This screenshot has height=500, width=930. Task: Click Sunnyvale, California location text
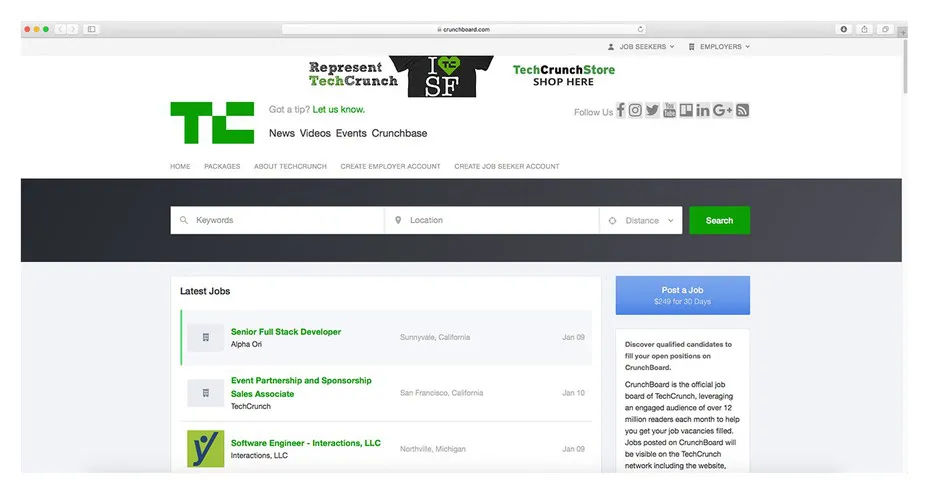point(435,337)
